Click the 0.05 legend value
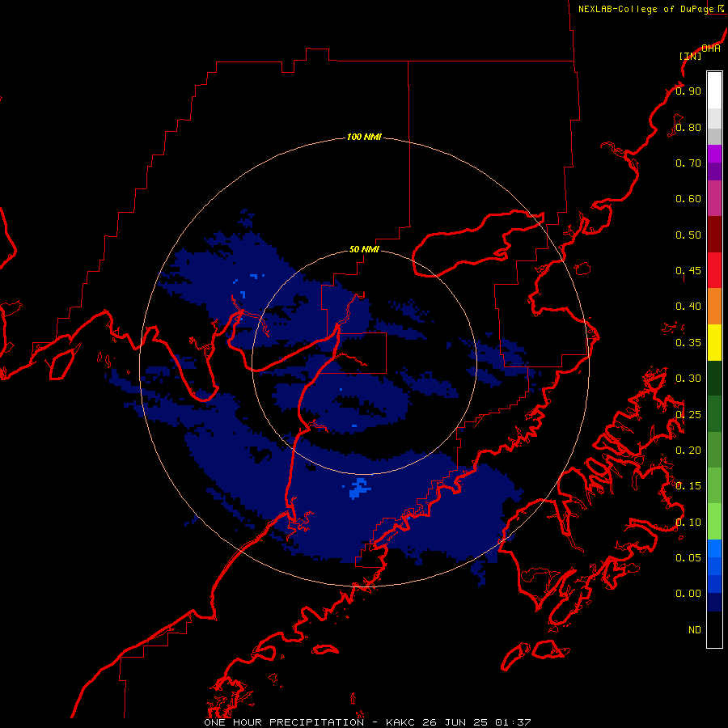Viewport: 728px width, 728px height. point(688,558)
